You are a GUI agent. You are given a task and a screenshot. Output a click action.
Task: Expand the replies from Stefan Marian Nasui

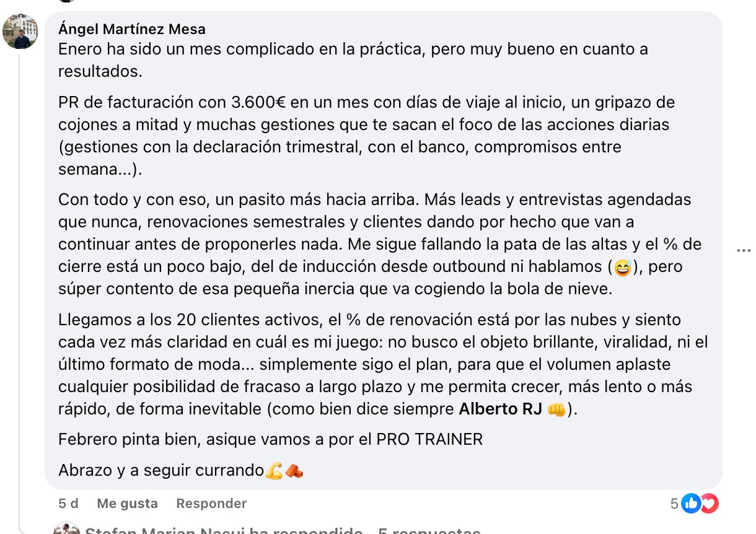pos(224,531)
